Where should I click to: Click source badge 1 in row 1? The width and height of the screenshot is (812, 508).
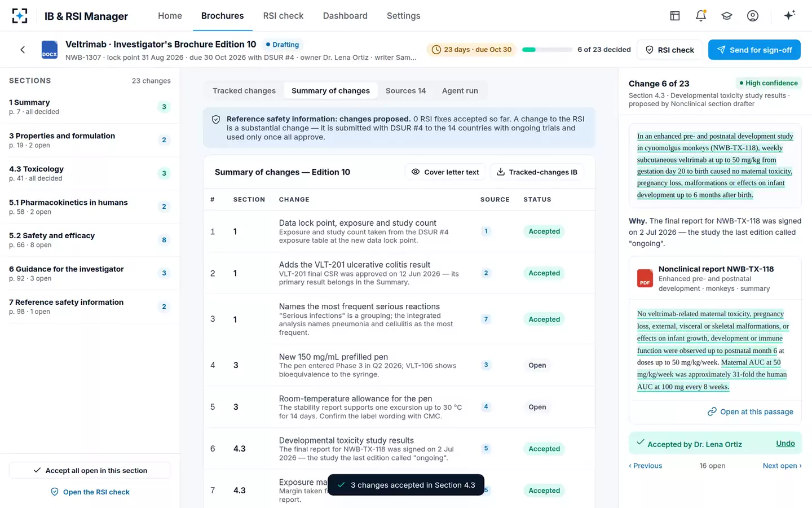click(x=486, y=231)
